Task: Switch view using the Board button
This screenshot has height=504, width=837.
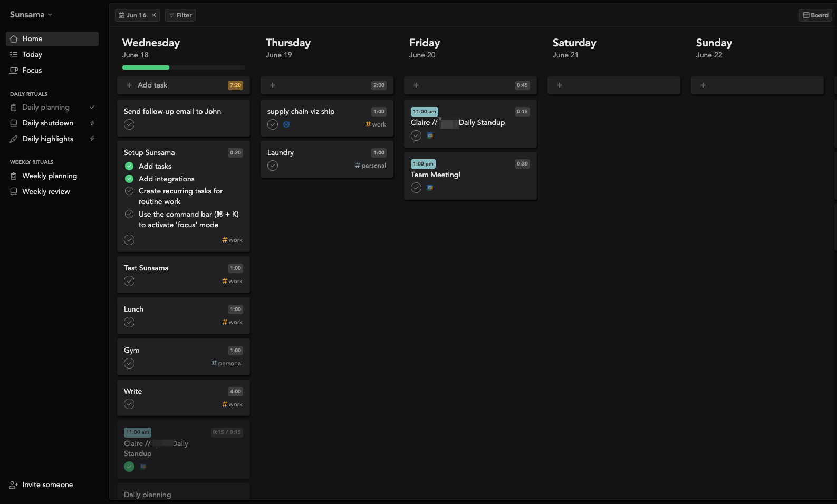Action: tap(815, 15)
